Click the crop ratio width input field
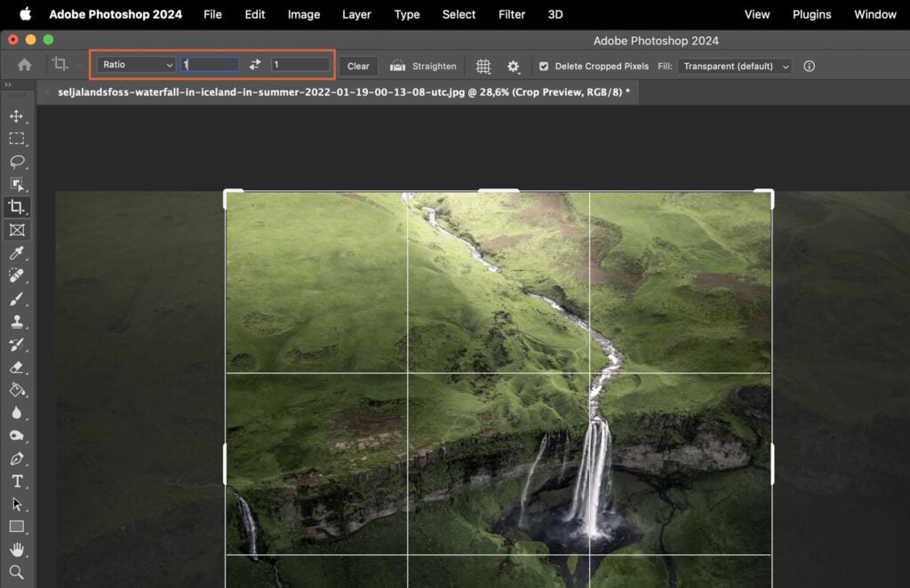The image size is (910, 588). pos(210,65)
